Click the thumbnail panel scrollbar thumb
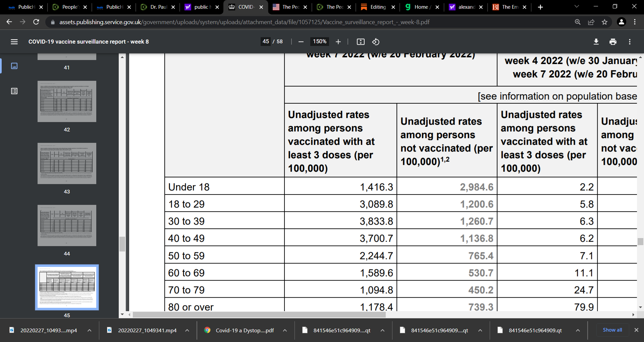 click(122, 244)
